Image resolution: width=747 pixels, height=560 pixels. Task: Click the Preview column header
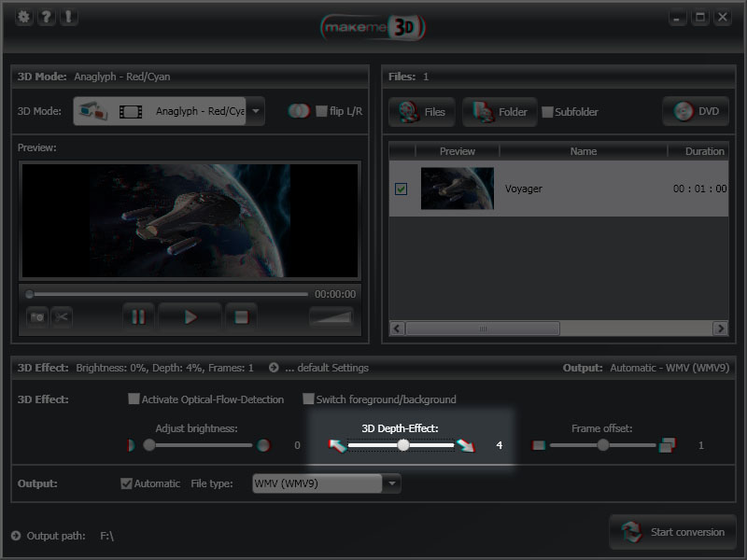point(458,151)
